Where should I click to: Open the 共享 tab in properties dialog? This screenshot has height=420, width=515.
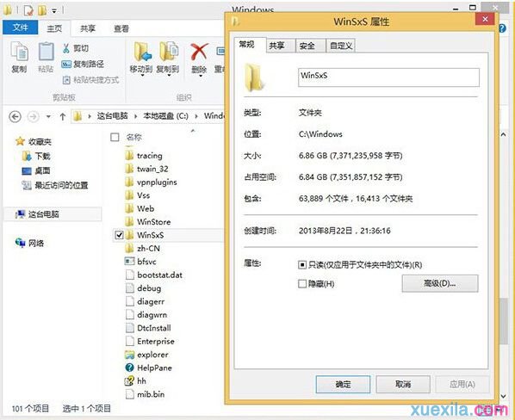click(281, 46)
